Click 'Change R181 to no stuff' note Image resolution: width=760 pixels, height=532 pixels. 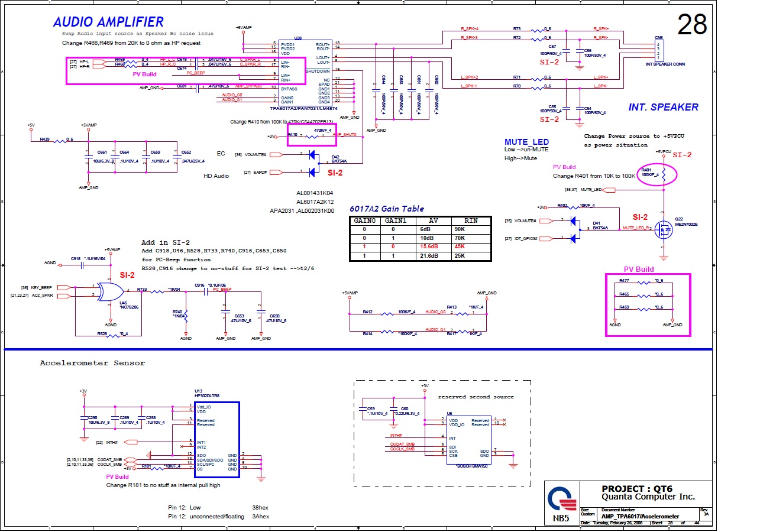click(x=163, y=485)
